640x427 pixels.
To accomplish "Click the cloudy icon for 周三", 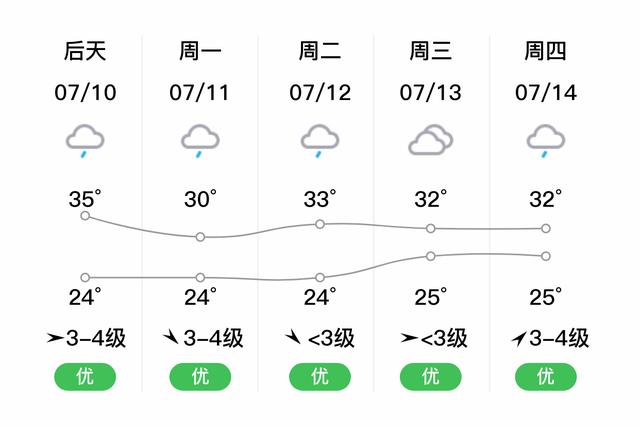I will click(x=431, y=140).
